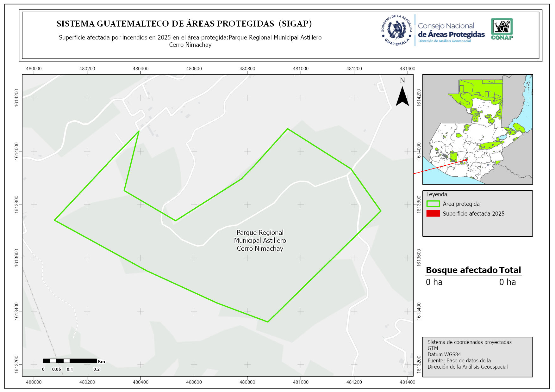This screenshot has height=392, width=555.
Task: Click the CONAP monkey logo
Action: [502, 29]
